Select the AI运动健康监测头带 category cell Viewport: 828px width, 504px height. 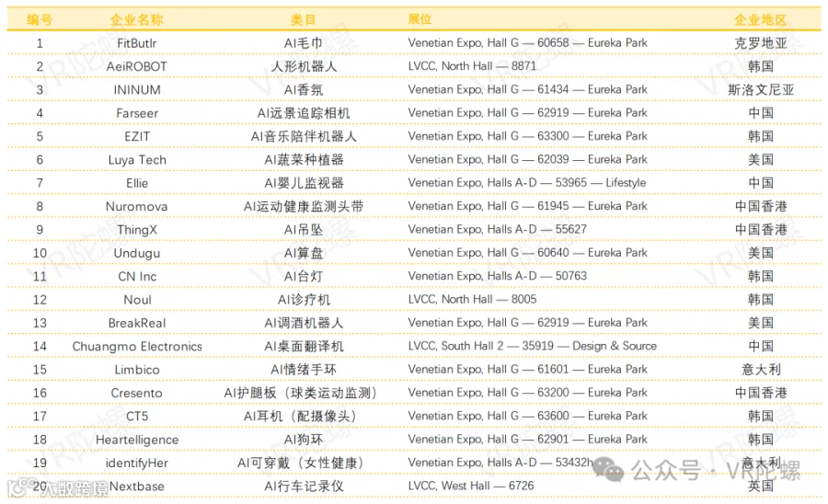tap(304, 206)
